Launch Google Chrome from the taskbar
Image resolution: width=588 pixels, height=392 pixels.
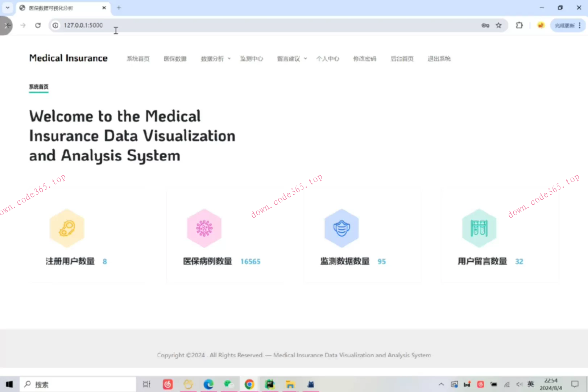pos(249,384)
